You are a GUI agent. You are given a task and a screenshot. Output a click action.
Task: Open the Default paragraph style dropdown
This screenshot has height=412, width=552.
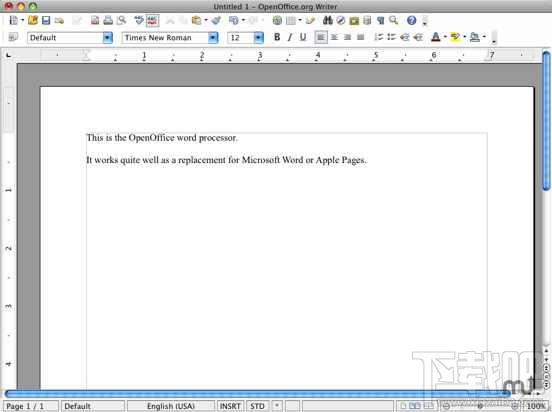[108, 38]
